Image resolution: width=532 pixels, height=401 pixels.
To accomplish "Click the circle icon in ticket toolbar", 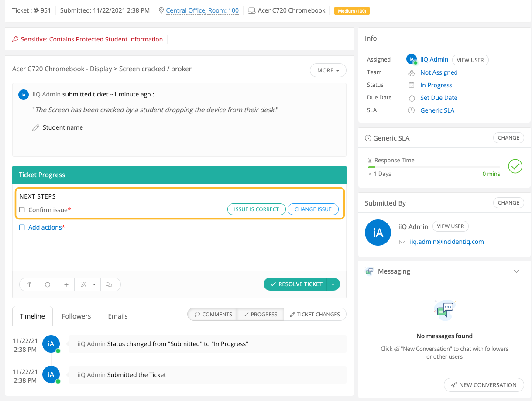I will point(48,284).
